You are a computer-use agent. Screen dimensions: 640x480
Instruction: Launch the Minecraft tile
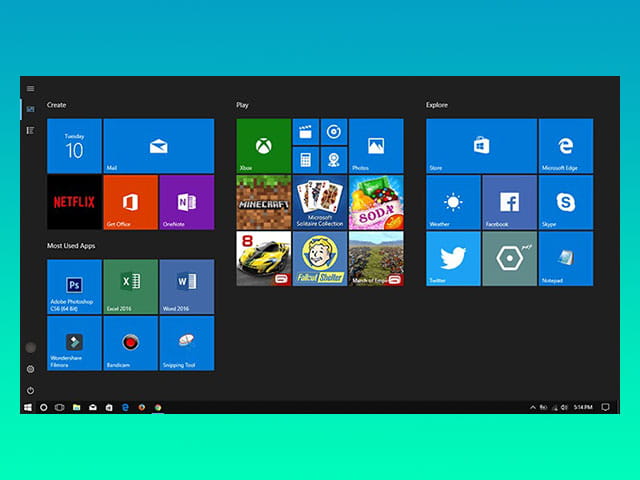(x=264, y=202)
